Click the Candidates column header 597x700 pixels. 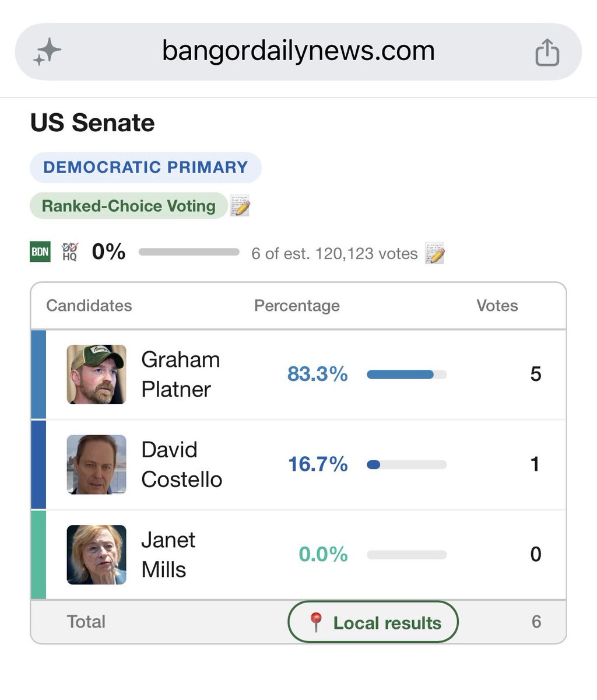click(x=89, y=306)
